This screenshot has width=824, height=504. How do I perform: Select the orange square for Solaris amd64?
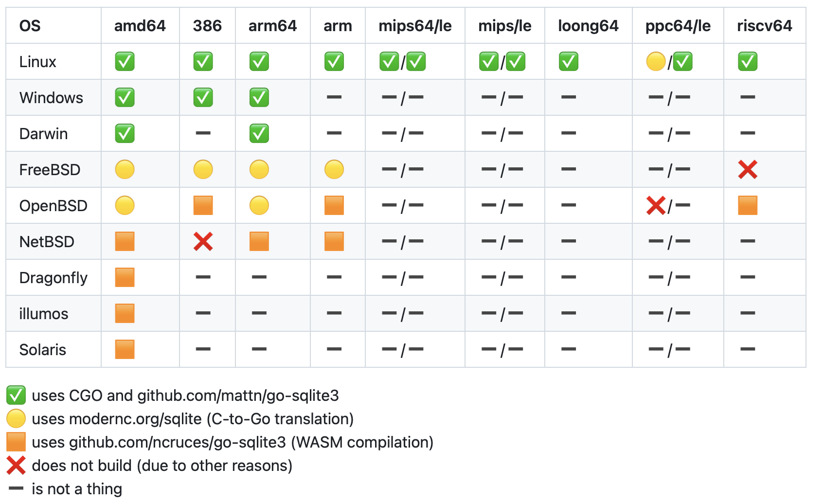coord(125,350)
